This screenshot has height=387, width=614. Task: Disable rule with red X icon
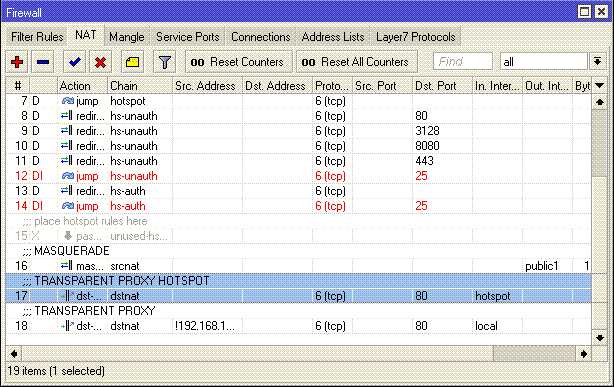tap(100, 62)
